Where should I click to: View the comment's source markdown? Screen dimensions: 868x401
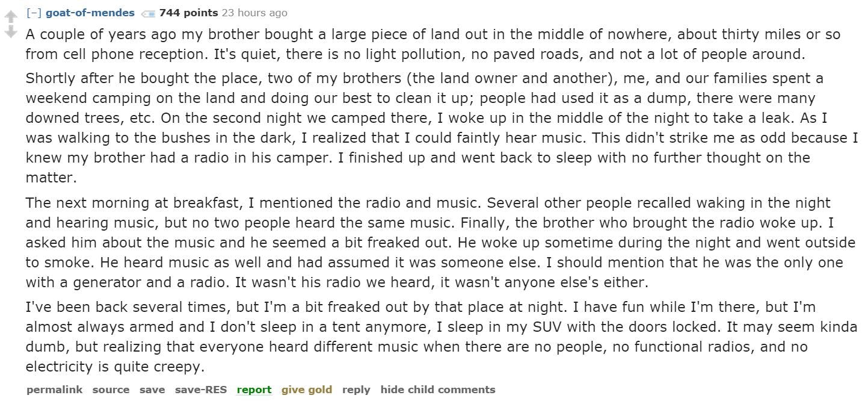click(x=111, y=390)
